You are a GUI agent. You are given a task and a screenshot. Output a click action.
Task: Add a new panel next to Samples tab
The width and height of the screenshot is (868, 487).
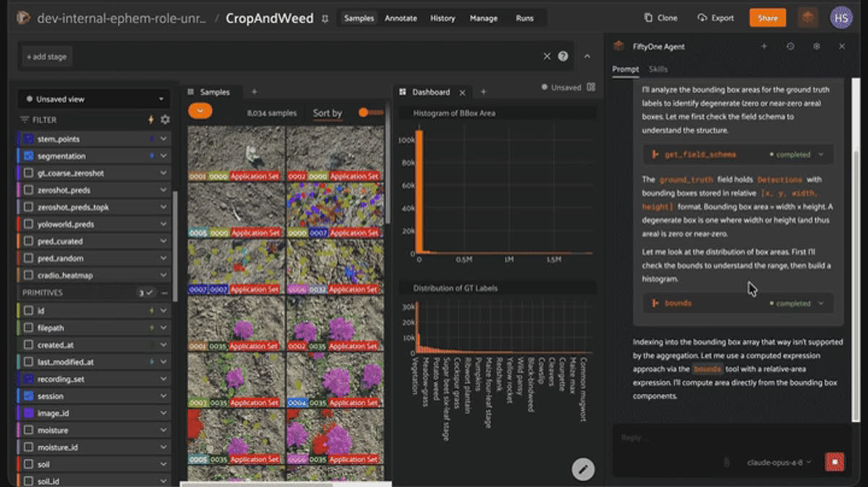tap(254, 92)
